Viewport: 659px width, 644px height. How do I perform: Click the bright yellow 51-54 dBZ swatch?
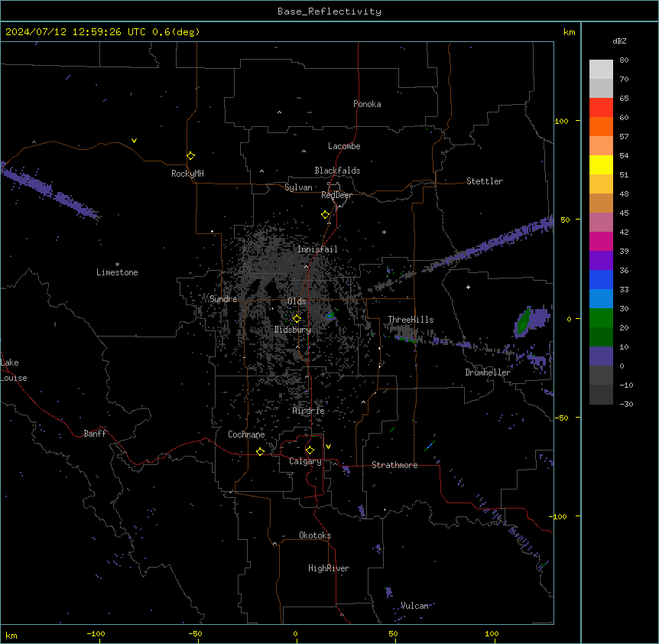(x=601, y=164)
